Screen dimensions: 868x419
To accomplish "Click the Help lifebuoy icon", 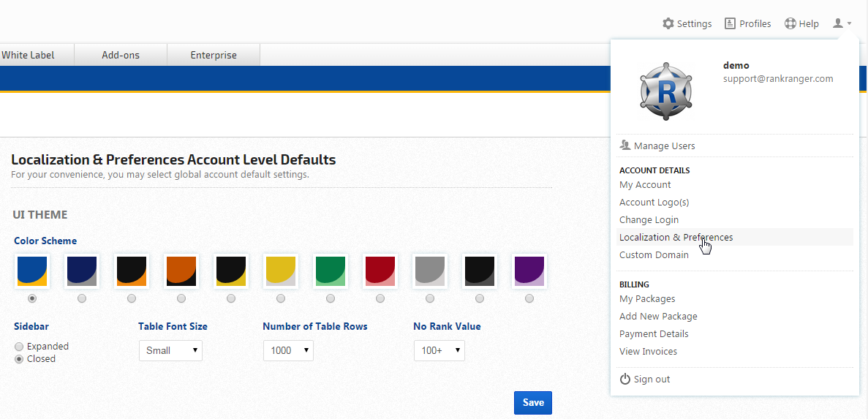I will pos(790,23).
